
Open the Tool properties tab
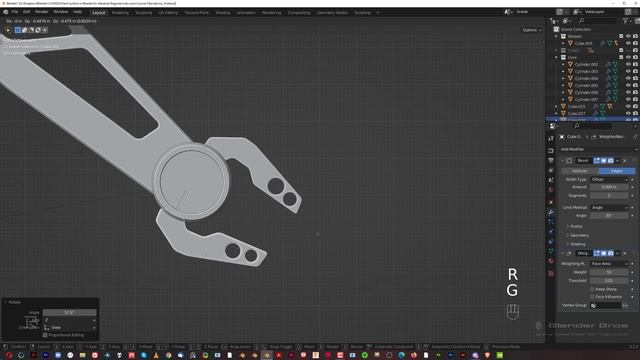[551, 139]
